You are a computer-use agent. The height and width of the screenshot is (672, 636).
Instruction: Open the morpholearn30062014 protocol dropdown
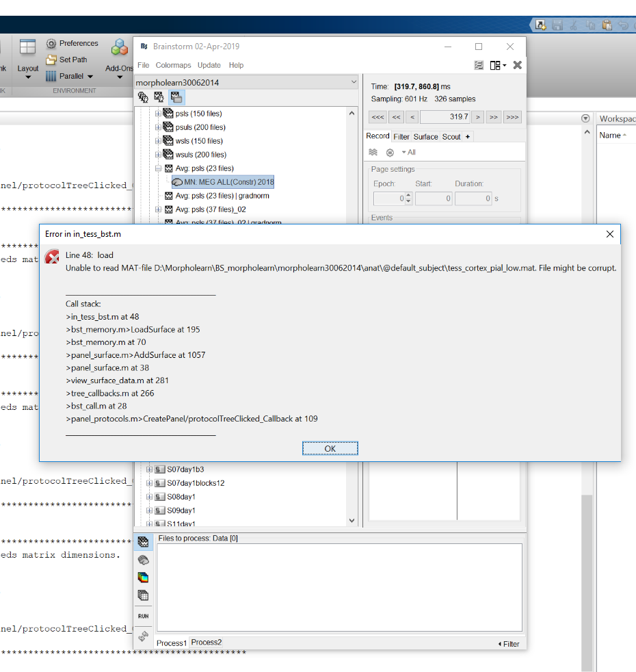[x=246, y=82]
